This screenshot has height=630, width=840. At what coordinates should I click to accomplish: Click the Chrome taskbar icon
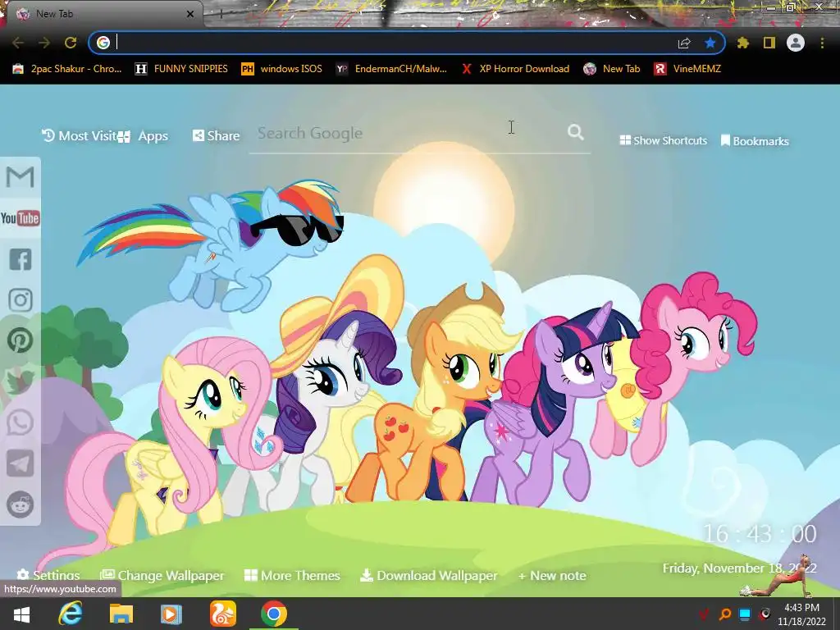[274, 614]
